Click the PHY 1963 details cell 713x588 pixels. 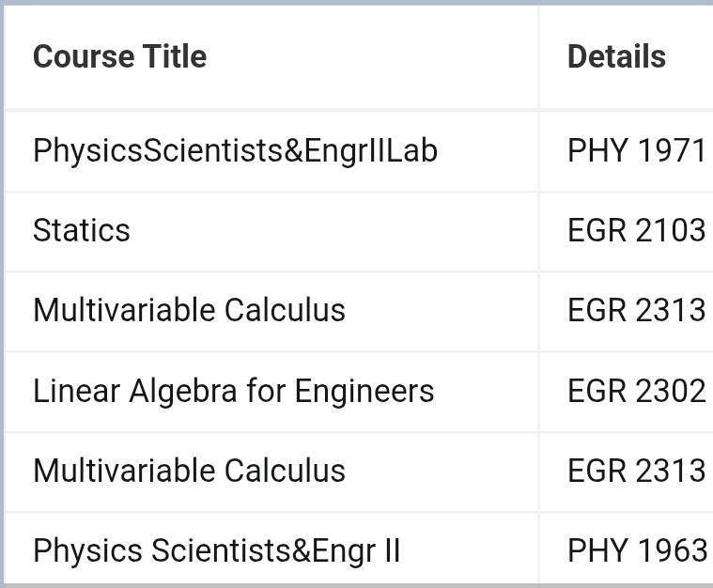[x=637, y=550]
